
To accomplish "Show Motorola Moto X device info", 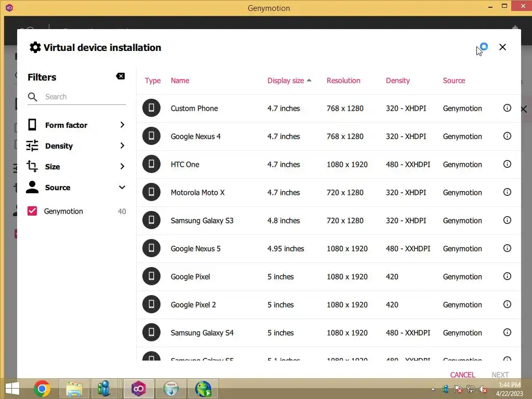I will pos(507,192).
